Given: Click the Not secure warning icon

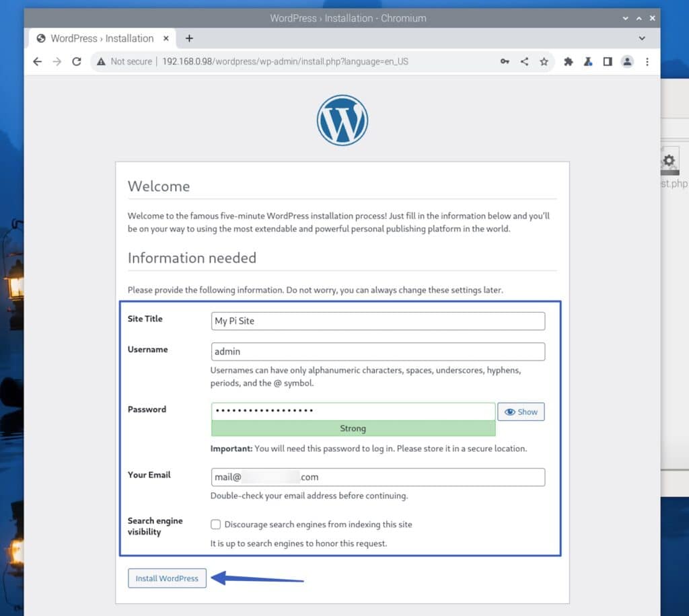Looking at the screenshot, I should (x=102, y=61).
